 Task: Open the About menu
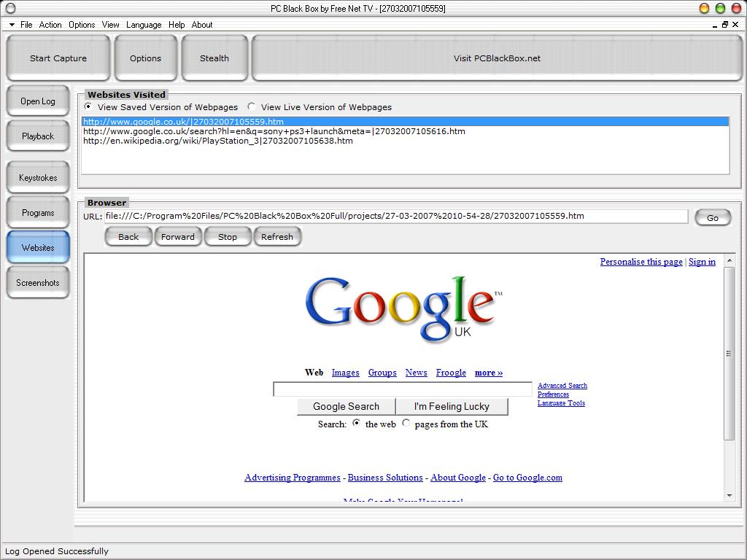coord(202,25)
